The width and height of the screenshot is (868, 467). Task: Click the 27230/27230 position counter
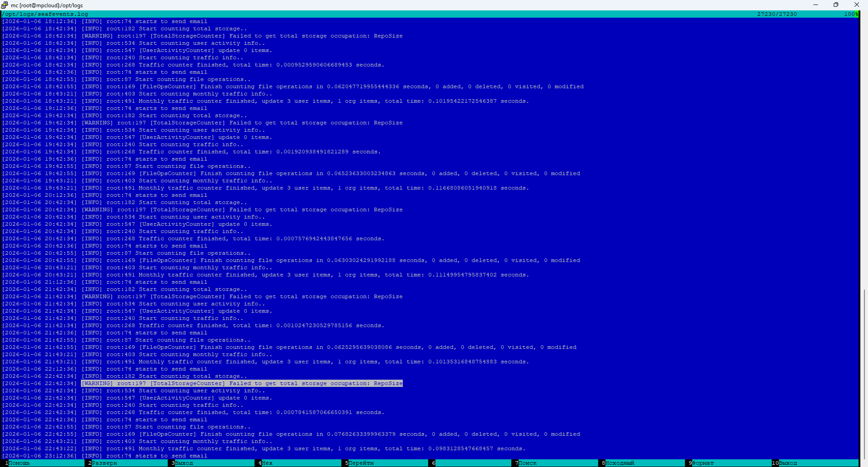tap(777, 14)
